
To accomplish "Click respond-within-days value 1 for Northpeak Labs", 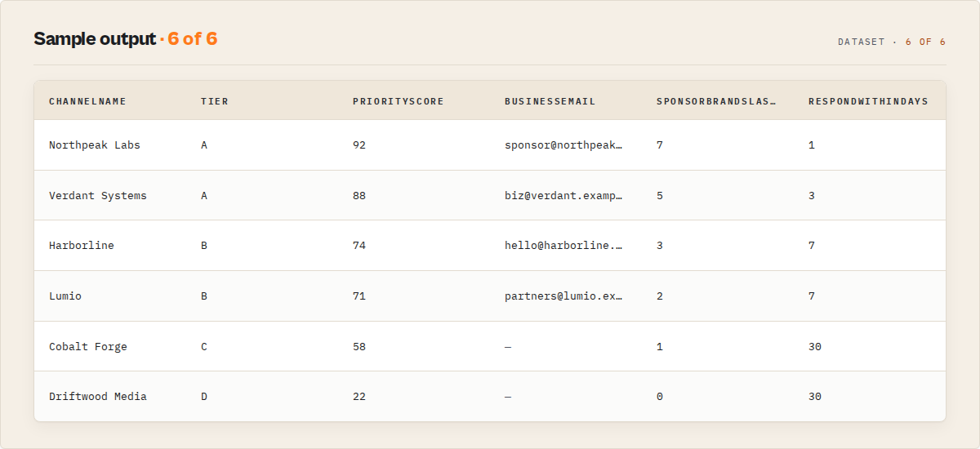I will (x=812, y=145).
